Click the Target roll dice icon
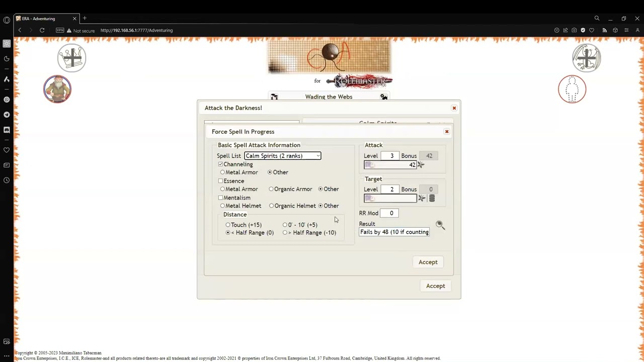The width and height of the screenshot is (644, 362). click(x=422, y=199)
